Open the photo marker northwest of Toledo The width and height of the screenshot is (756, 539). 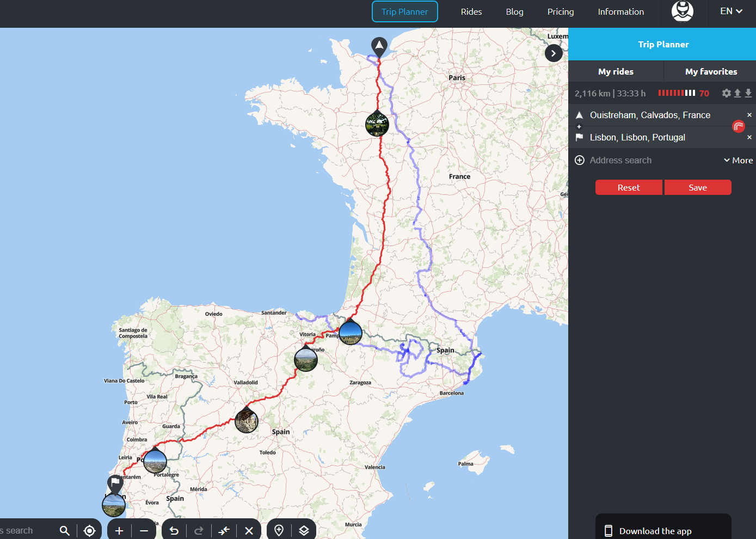click(x=247, y=421)
